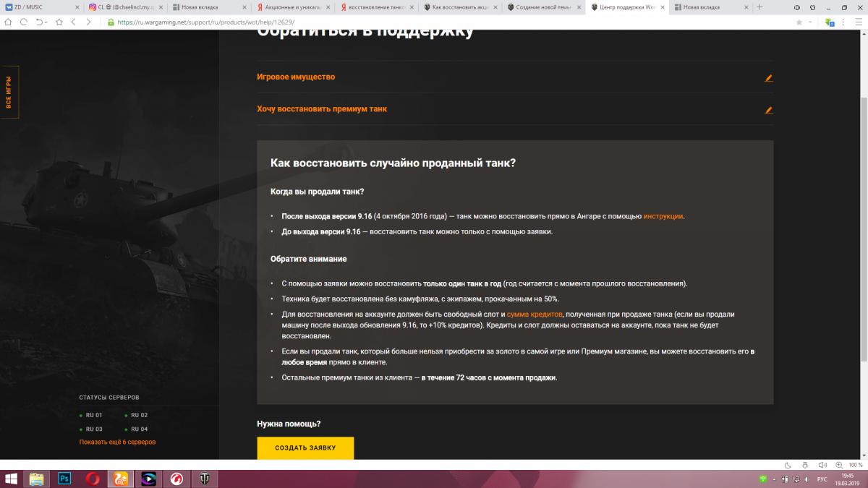868x488 pixels.
Task: Open the сумма кредитов link
Action: (535, 314)
